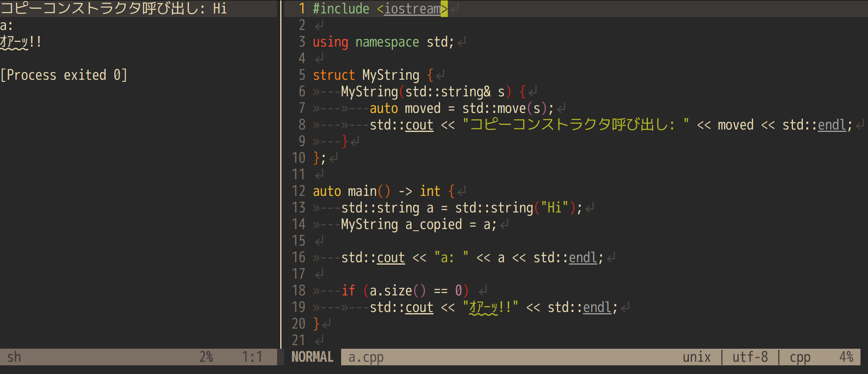This screenshot has height=374, width=868.
Task: Click the "struct" keyword on line 5
Action: (334, 75)
